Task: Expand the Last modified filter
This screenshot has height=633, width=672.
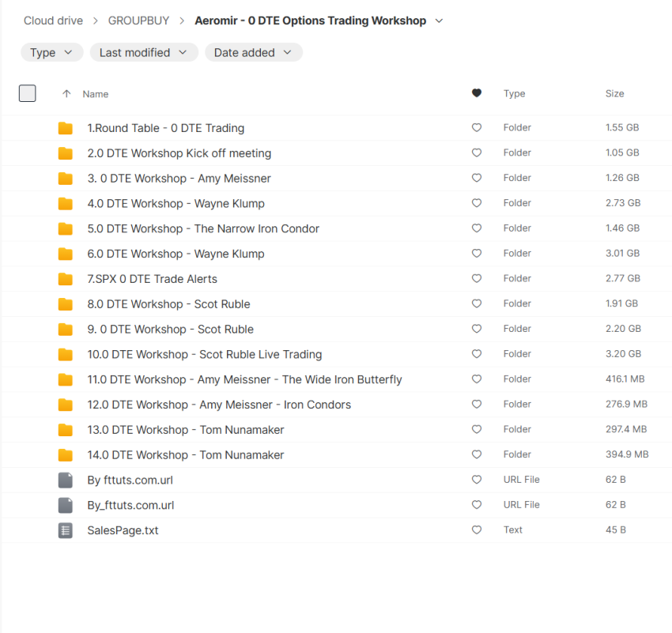Action: pyautogui.click(x=143, y=53)
